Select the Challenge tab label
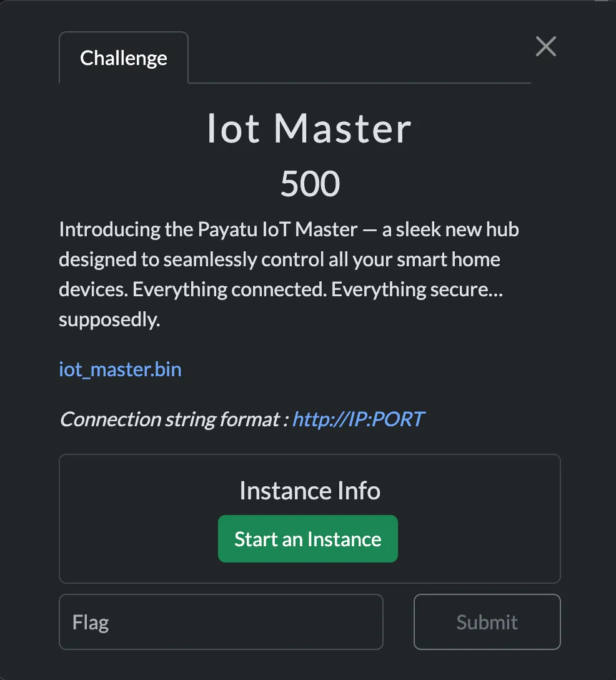Screen dimensions: 616x680 point(123,57)
